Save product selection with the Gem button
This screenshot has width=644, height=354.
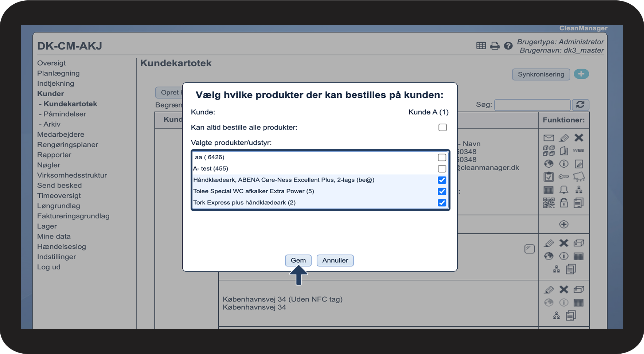[298, 260]
